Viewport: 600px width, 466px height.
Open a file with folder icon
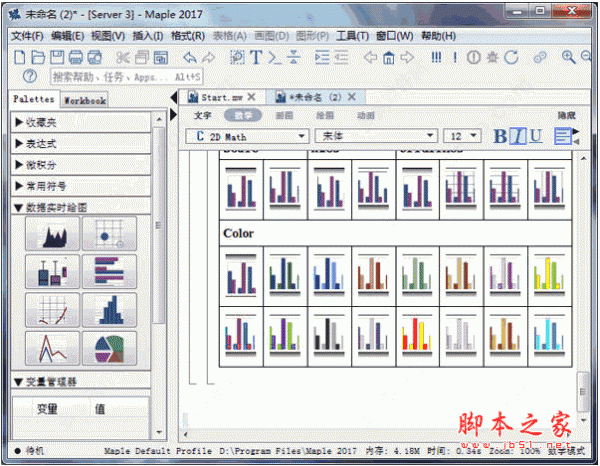pos(38,57)
